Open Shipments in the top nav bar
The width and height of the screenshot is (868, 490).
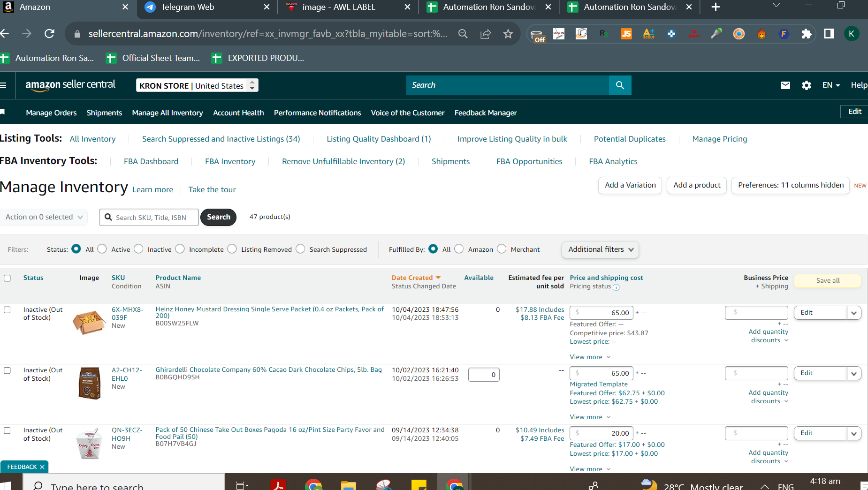[x=104, y=113]
